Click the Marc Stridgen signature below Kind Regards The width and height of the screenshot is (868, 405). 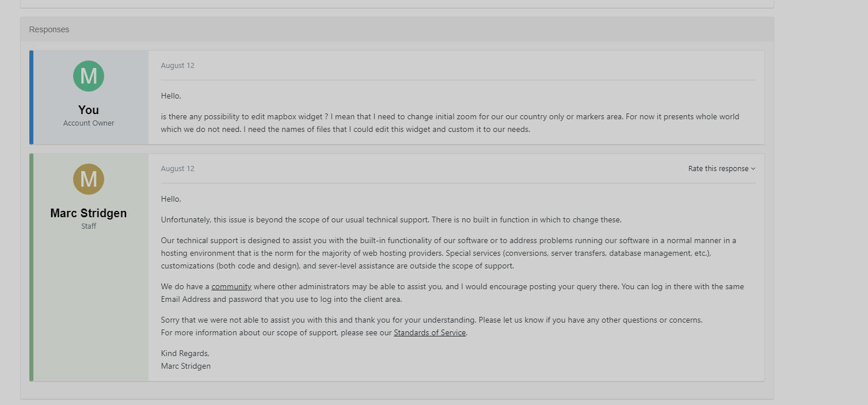coord(186,366)
